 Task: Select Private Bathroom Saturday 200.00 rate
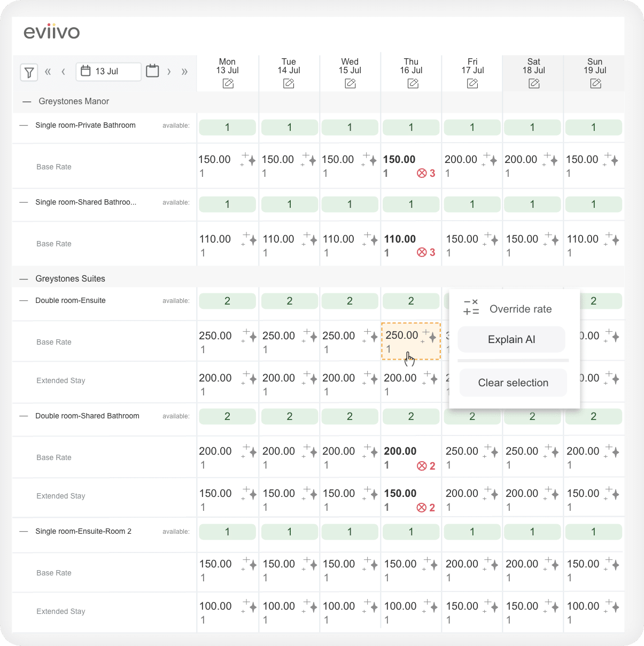coord(521,159)
